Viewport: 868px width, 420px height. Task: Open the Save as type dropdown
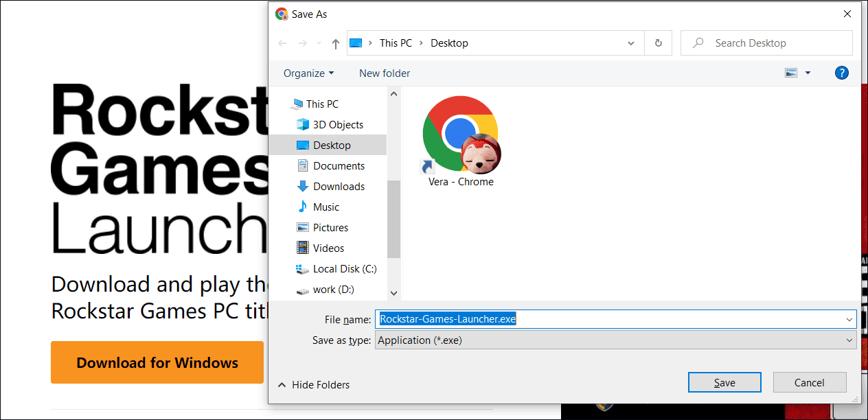point(615,340)
